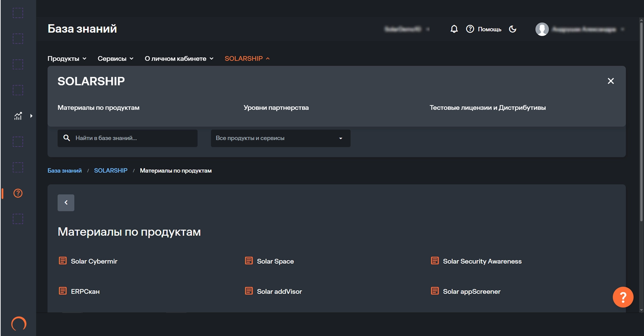The image size is (644, 336).
Task: Click the Solar logo at sidebar bottom
Action: coord(19,323)
